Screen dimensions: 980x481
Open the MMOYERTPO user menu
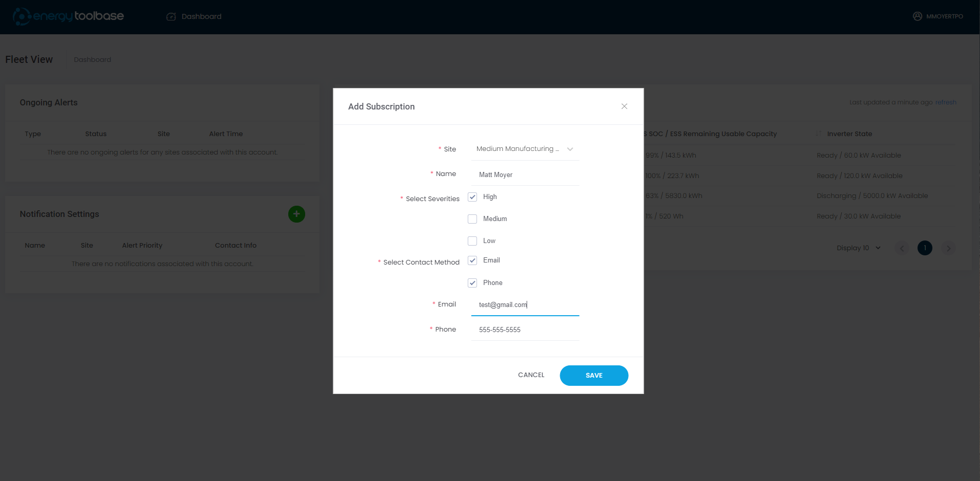pyautogui.click(x=938, y=16)
